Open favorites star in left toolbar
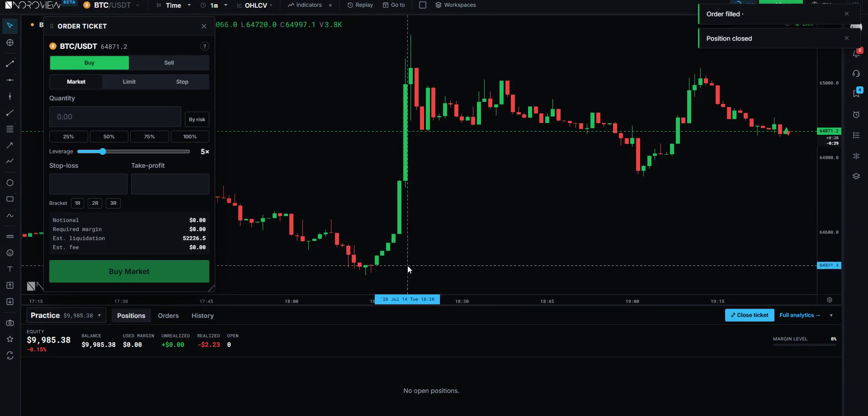The width and height of the screenshot is (868, 416). tap(10, 339)
